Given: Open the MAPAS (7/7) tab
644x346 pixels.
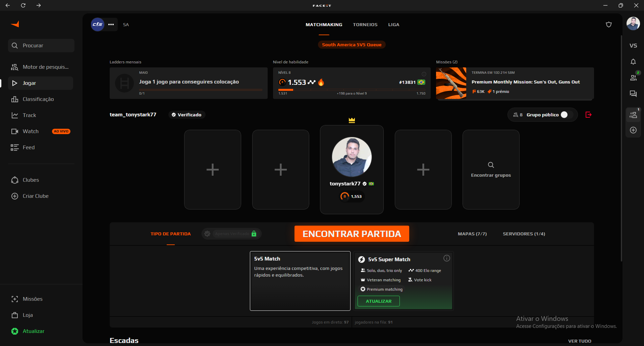Looking at the screenshot, I should [x=472, y=234].
